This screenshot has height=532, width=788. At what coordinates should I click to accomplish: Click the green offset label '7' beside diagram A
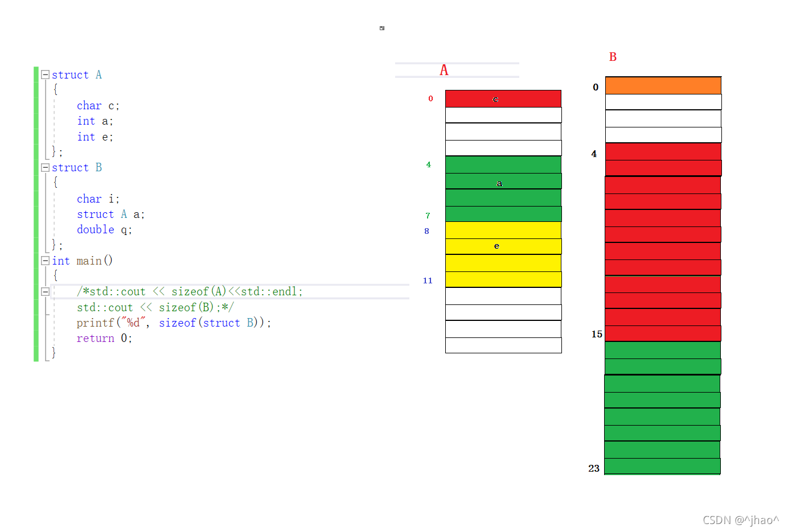tap(428, 216)
